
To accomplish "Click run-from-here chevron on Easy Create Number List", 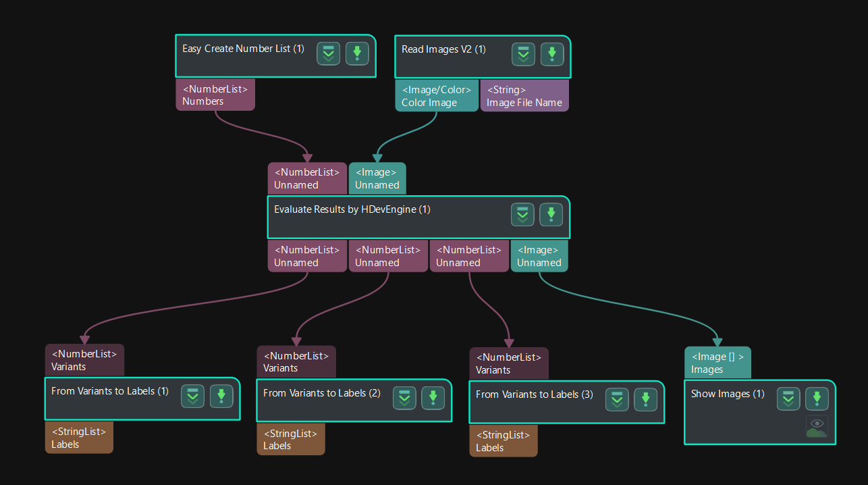I will (x=328, y=53).
